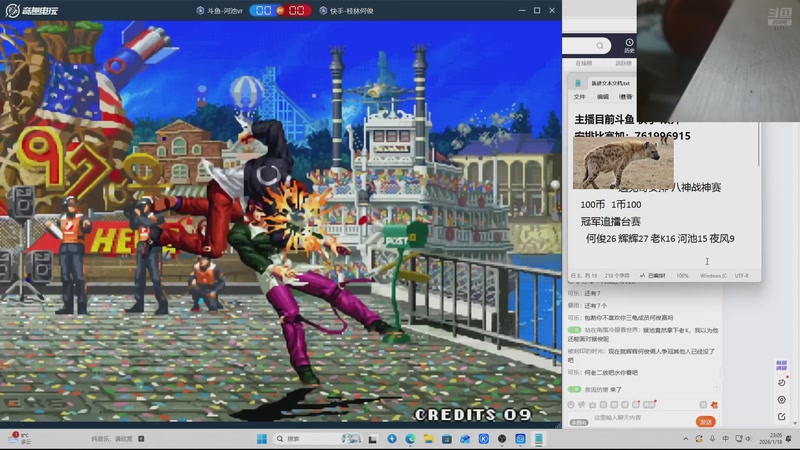The image size is (800, 450).
Task: Click the orange pin icon above send button
Action: pyautogui.click(x=714, y=405)
